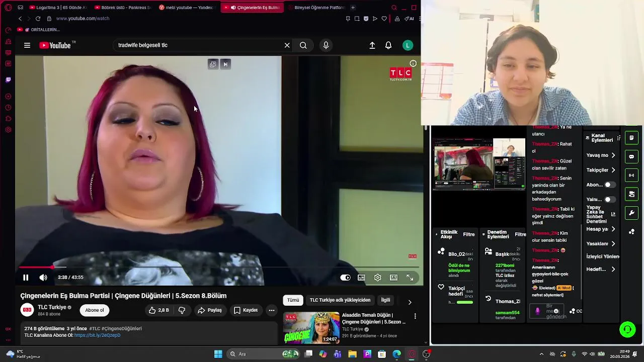Open Windows Start menu
The height and width of the screenshot is (362, 644).
(x=218, y=354)
